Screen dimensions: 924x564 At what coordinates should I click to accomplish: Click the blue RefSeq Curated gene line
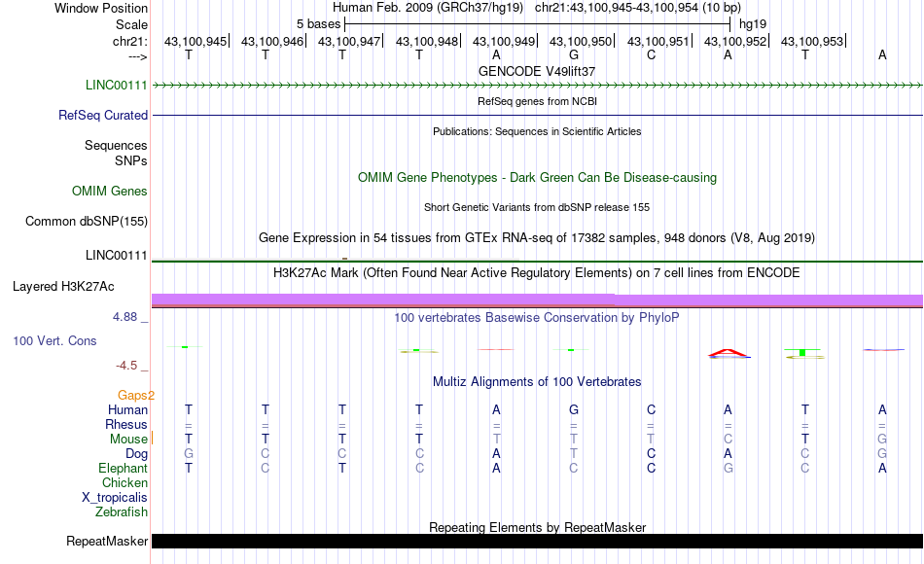[x=537, y=115]
